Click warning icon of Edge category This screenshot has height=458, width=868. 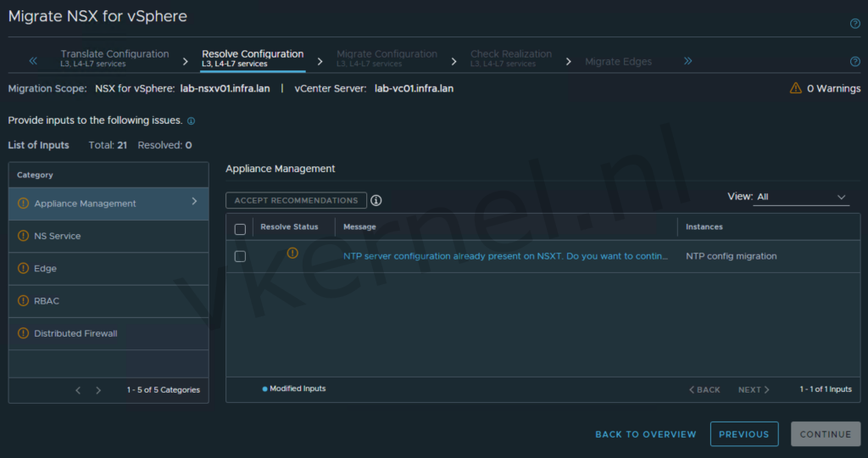point(23,269)
